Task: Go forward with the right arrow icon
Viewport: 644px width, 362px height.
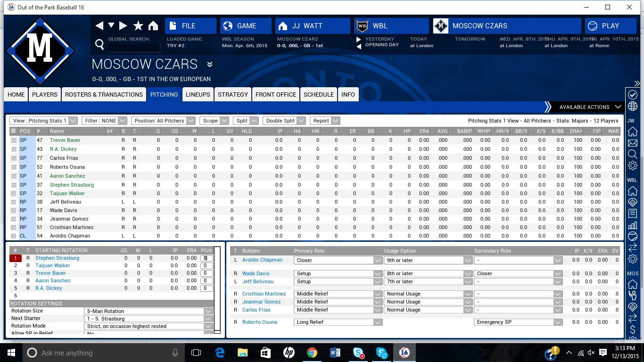Action: [123, 25]
